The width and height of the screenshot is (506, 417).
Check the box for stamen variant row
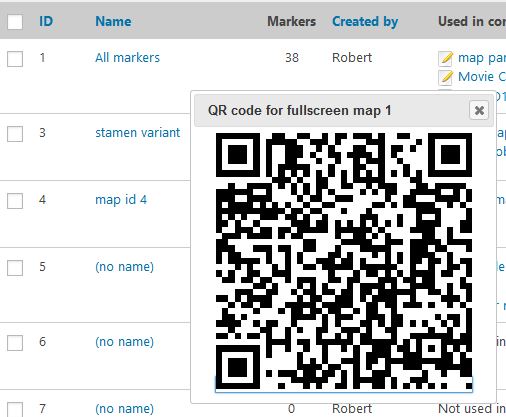pyautogui.click(x=15, y=134)
